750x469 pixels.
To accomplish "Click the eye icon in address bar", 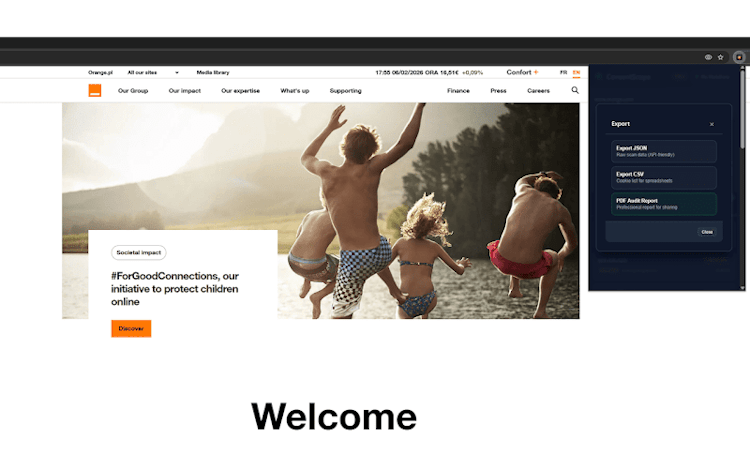I will tap(708, 57).
